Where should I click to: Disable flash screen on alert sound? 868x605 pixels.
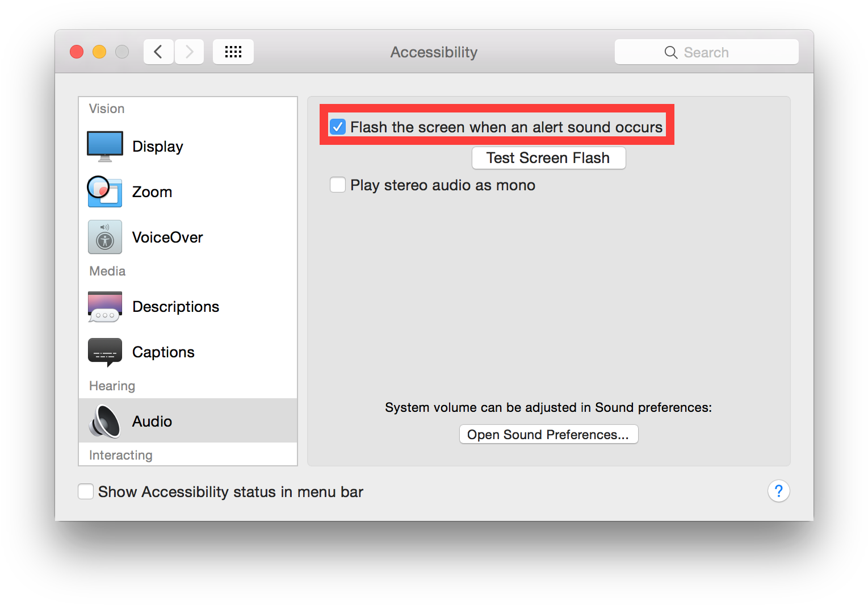338,127
